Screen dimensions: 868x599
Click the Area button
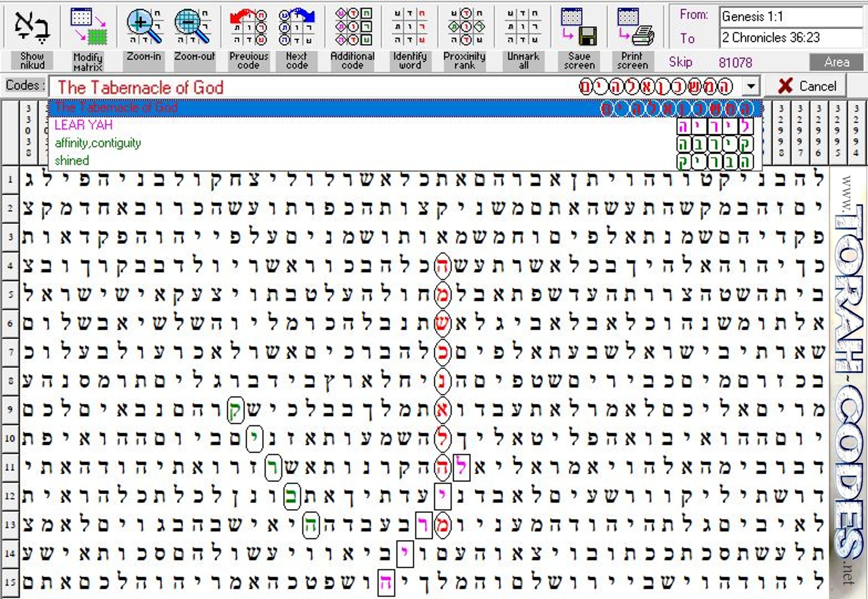[836, 62]
